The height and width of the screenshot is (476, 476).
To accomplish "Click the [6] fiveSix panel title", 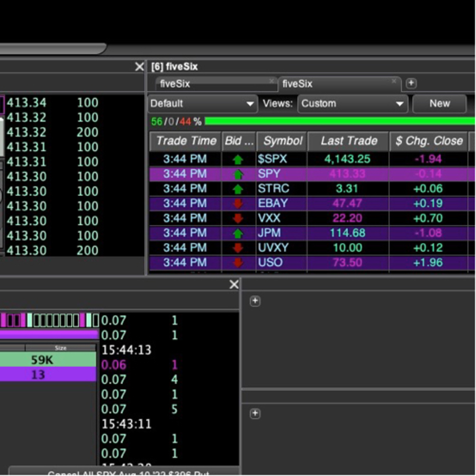I will pos(174,67).
